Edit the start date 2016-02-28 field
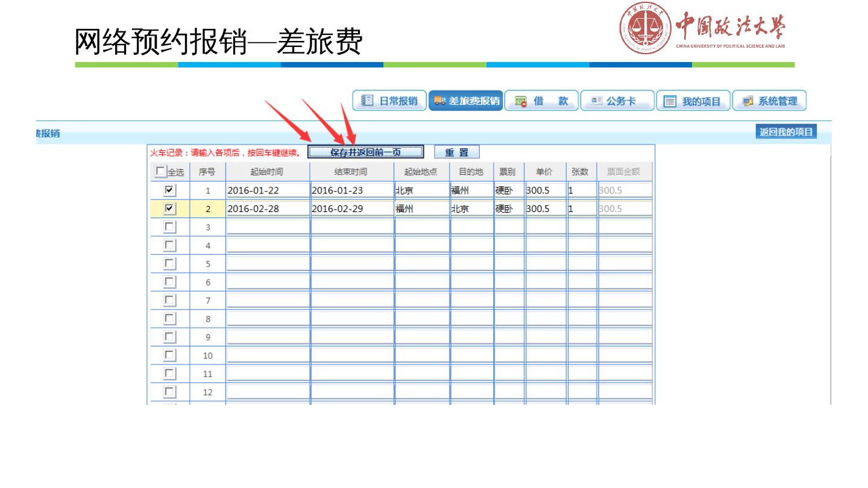Image resolution: width=868 pixels, height=488 pixels. click(x=268, y=208)
